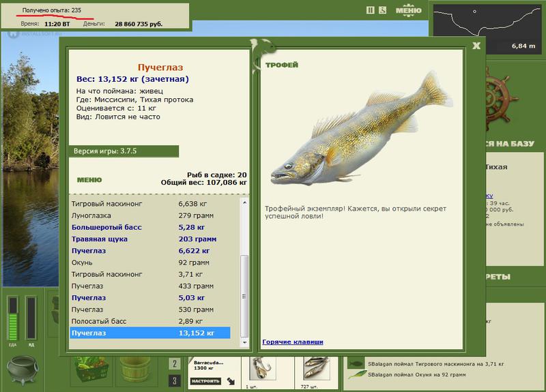
Task: Click the fish list scrollbar thumb
Action: coord(244,296)
